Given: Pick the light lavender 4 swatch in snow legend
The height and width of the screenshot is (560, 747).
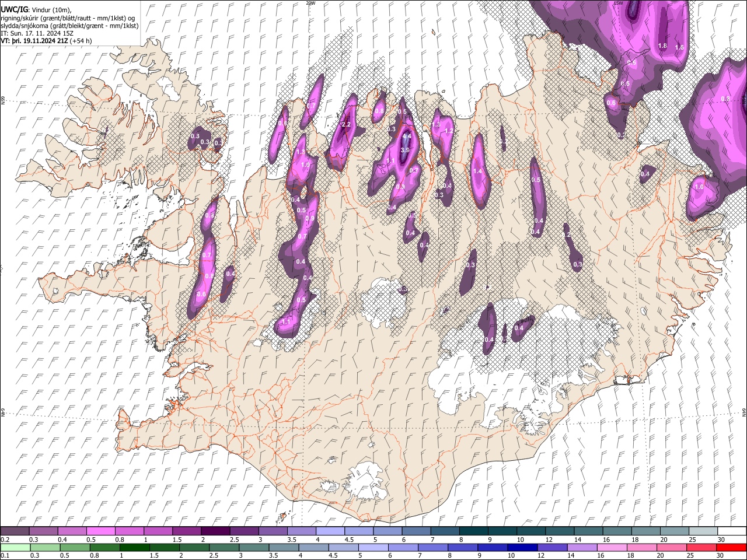Looking at the screenshot, I should pos(330,531).
